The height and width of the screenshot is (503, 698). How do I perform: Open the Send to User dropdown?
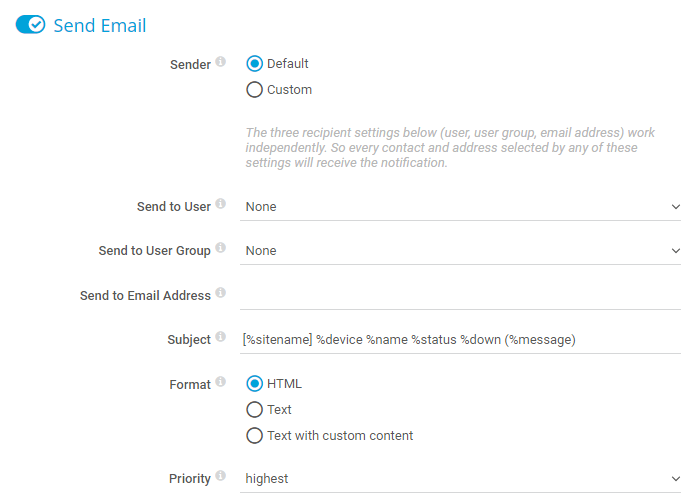tap(461, 207)
